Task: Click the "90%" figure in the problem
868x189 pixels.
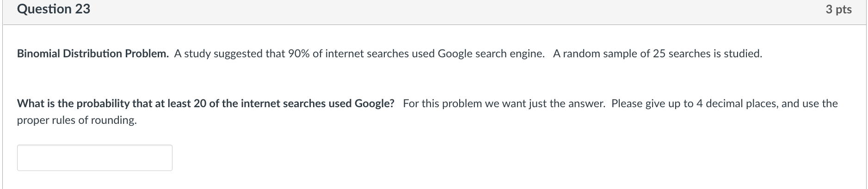Action: (299, 54)
